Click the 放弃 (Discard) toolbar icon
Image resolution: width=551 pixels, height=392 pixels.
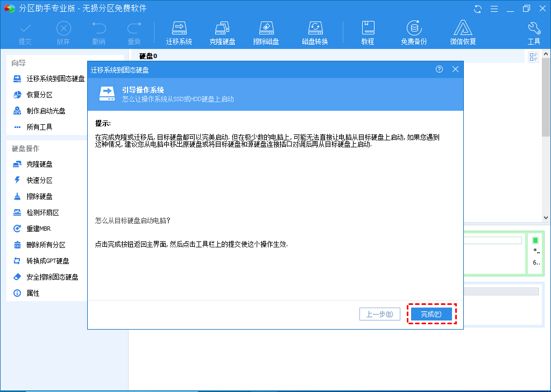pos(63,33)
